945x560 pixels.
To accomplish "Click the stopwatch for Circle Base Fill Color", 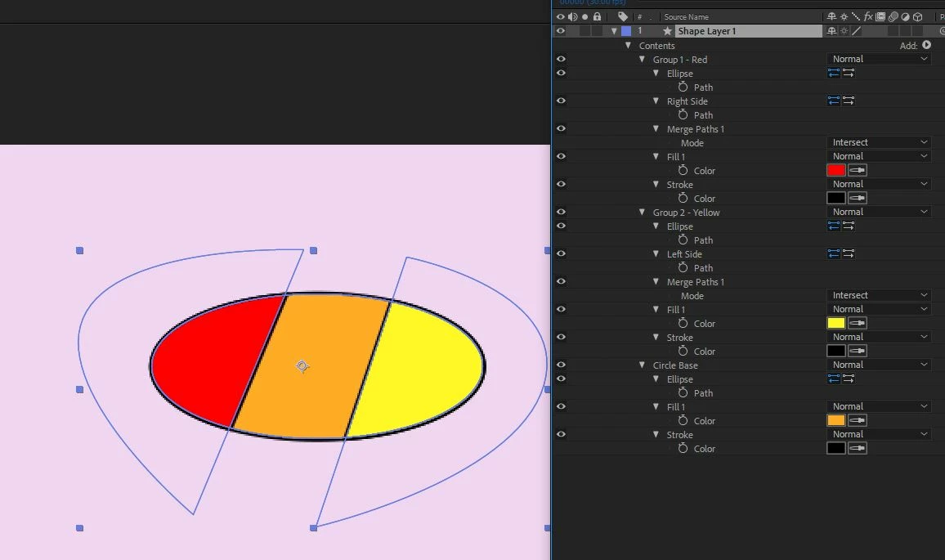I will [x=683, y=420].
